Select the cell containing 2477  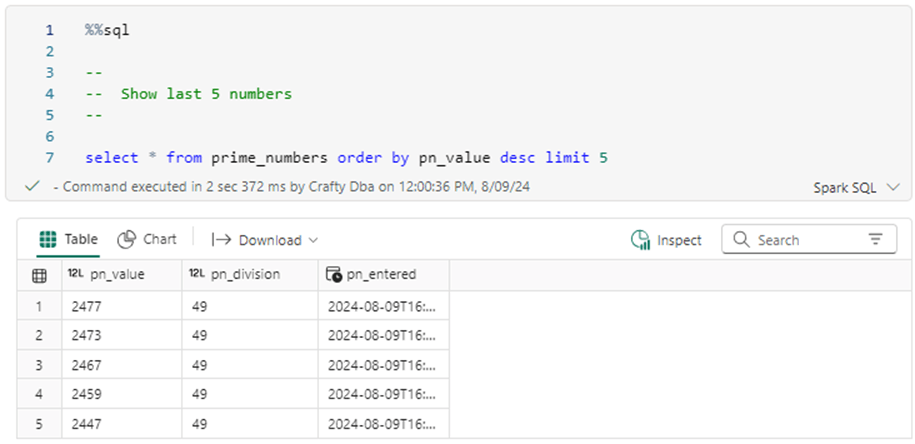(87, 308)
